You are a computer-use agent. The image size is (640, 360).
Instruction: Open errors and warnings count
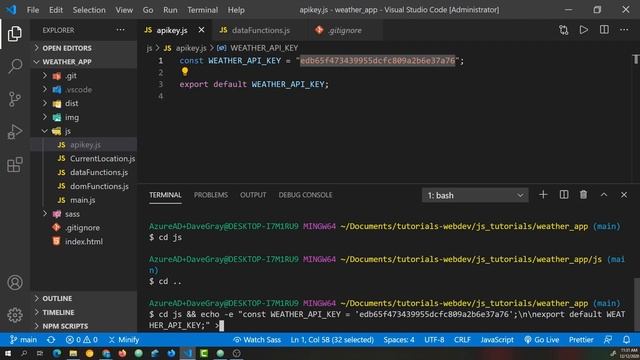pos(82,340)
